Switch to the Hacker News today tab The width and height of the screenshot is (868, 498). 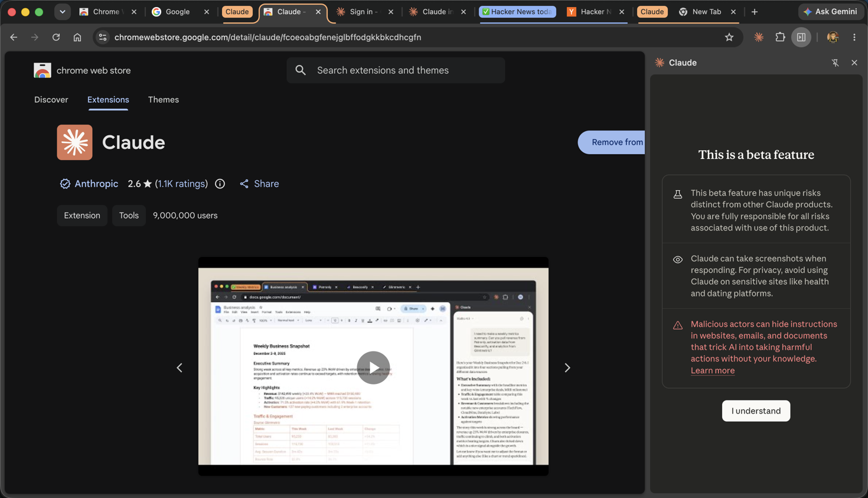[517, 12]
